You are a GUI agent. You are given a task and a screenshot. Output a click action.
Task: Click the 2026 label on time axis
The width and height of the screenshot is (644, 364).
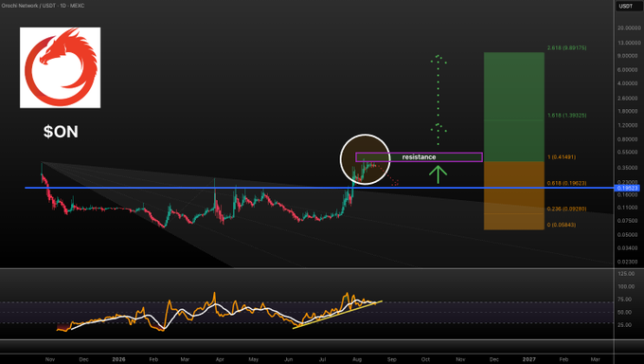[118, 359]
